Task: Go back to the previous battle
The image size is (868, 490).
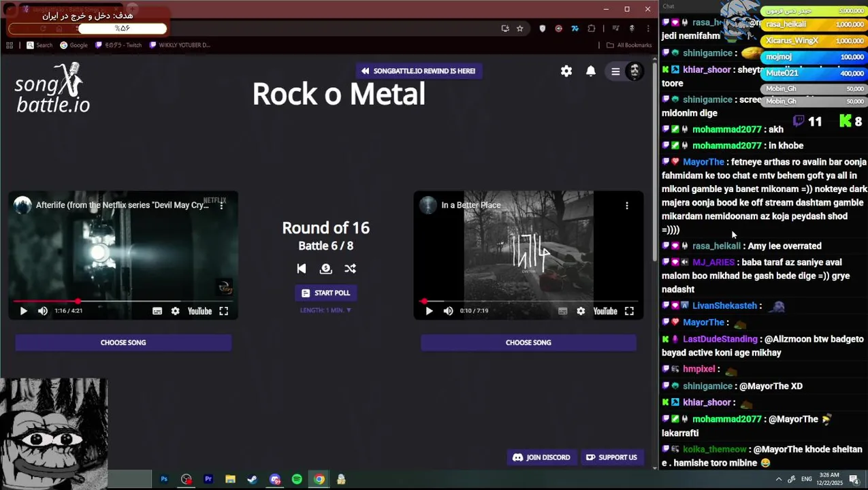Action: (302, 268)
